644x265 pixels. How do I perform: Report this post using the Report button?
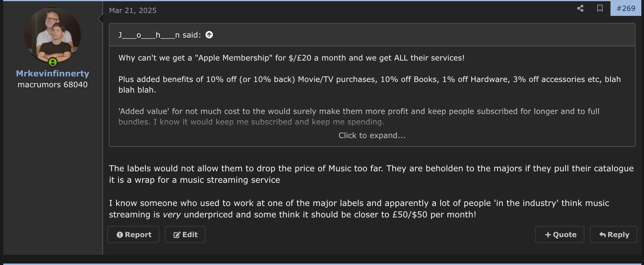[x=133, y=234]
